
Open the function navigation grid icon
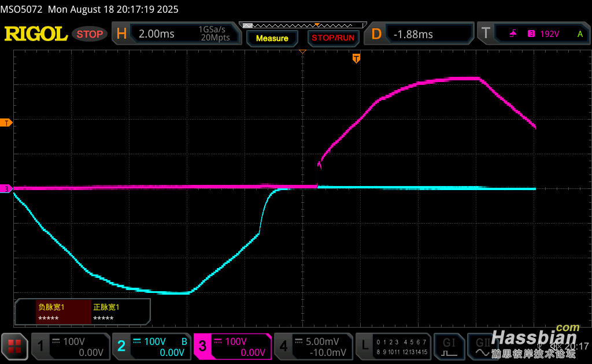[x=14, y=347]
